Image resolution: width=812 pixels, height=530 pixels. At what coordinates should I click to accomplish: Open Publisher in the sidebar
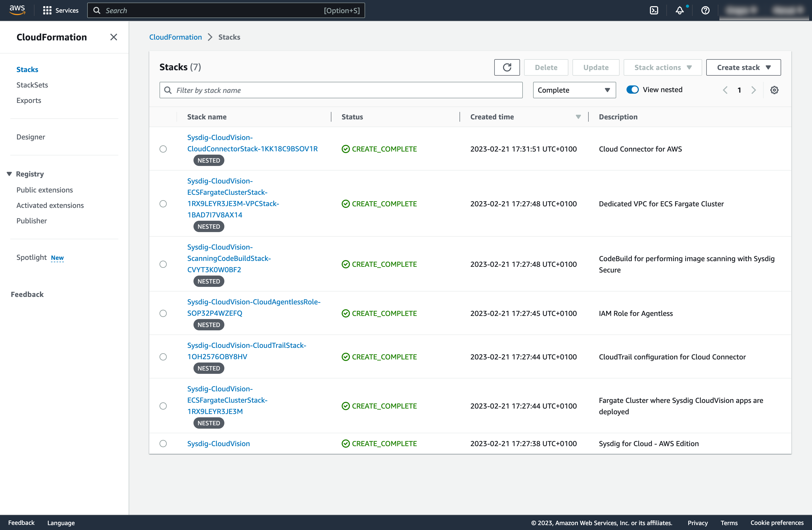point(32,220)
